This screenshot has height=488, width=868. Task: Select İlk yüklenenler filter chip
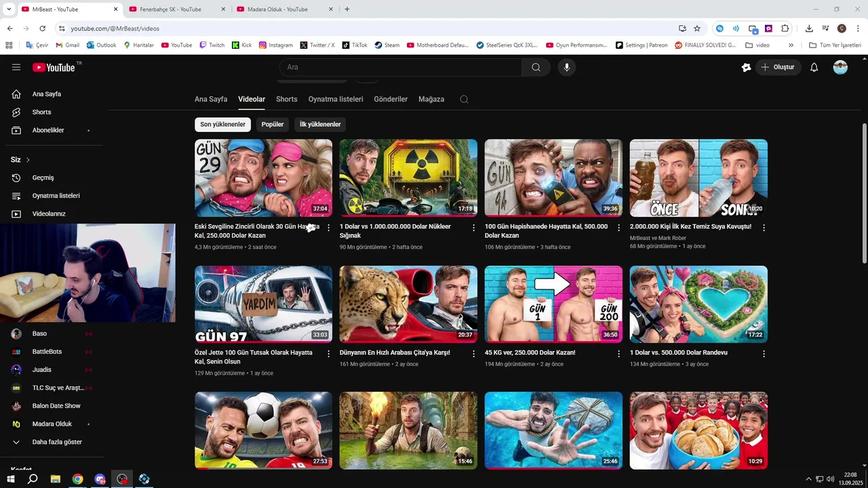coord(320,125)
